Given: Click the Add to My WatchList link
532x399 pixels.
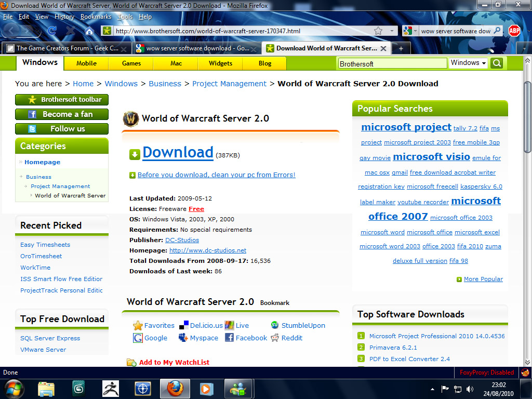Looking at the screenshot, I should pos(174,362).
